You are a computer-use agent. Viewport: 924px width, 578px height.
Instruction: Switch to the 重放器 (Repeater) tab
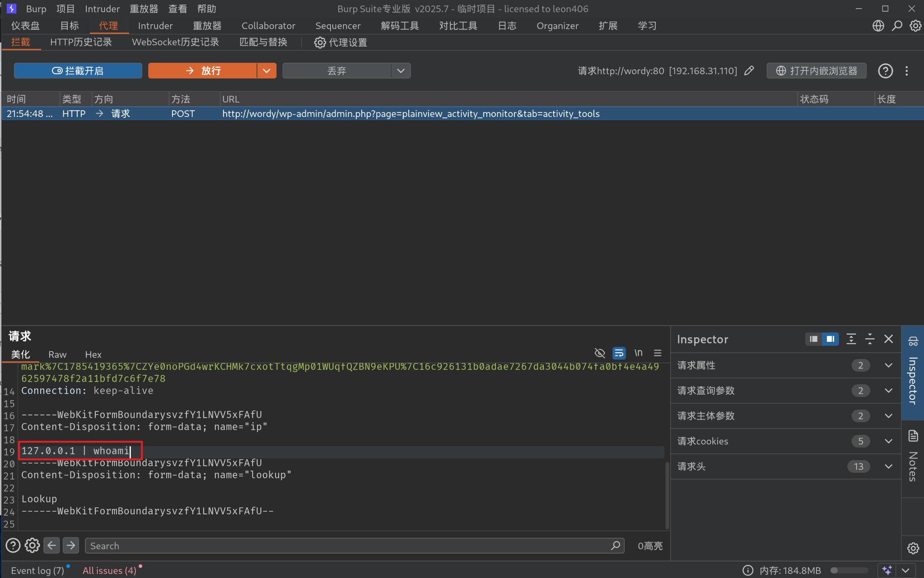click(207, 26)
